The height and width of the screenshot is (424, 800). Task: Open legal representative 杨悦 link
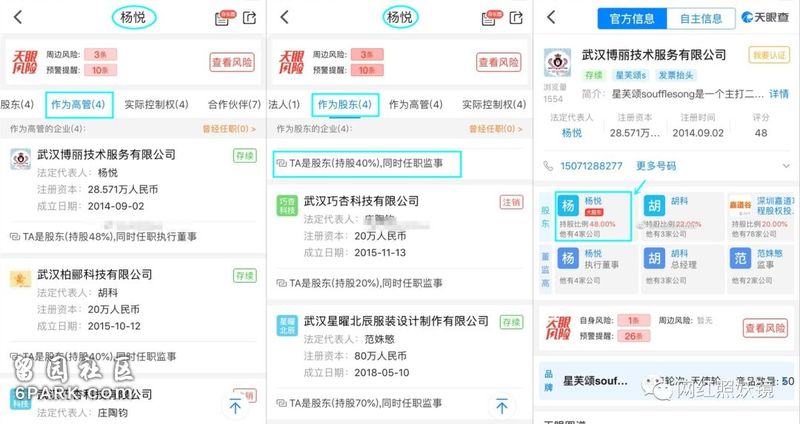point(572,133)
